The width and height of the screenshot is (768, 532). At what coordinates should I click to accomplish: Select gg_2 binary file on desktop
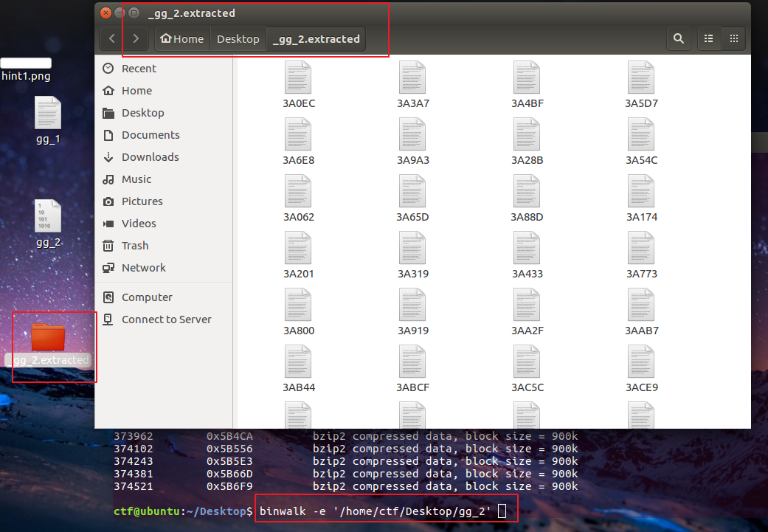[x=48, y=224]
